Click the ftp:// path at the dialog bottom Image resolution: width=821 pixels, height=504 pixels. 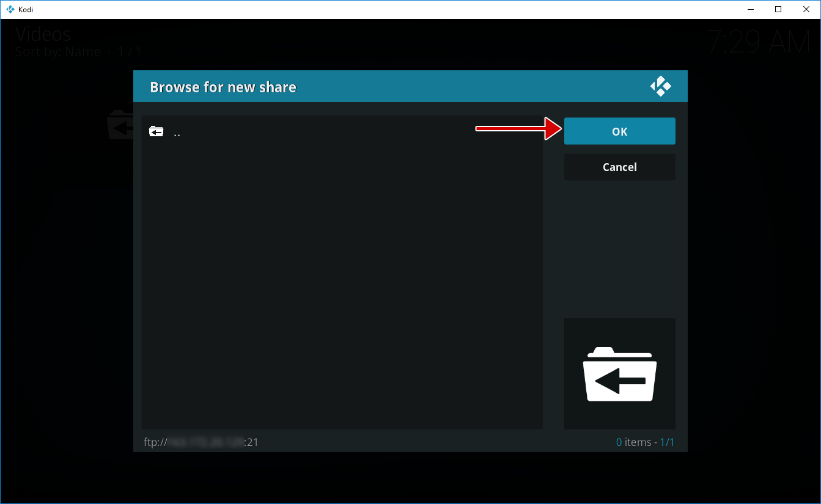click(x=201, y=442)
